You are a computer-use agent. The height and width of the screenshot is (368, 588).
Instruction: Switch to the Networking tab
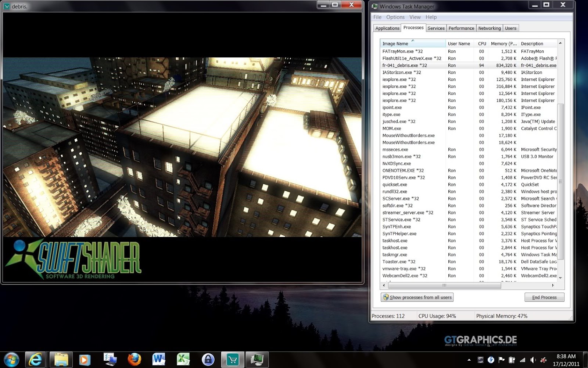point(490,28)
